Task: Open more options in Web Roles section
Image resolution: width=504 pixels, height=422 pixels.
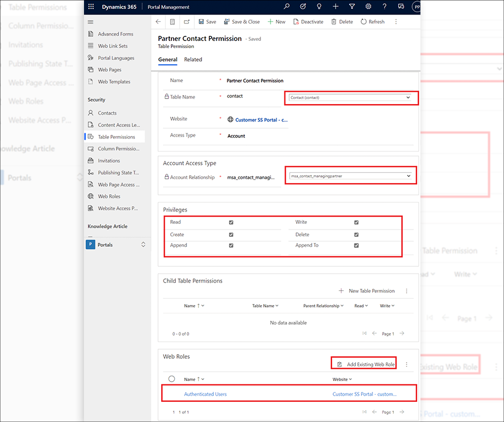Action: 407,364
